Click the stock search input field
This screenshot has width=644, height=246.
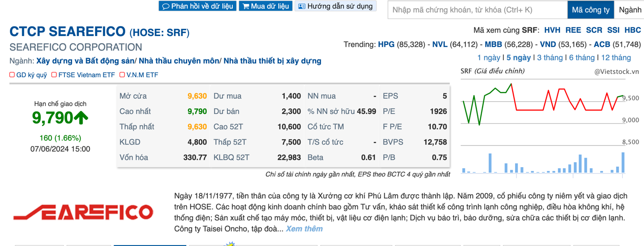[x=477, y=10]
